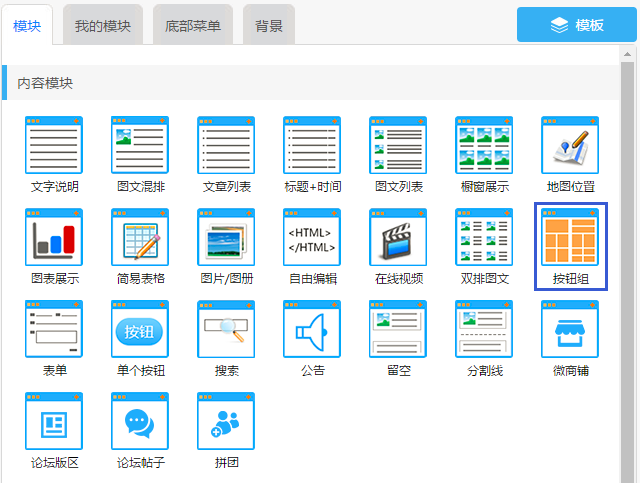Add the 自由编辑 HTML editing module
Viewport: 640px width, 483px height.
312,237
